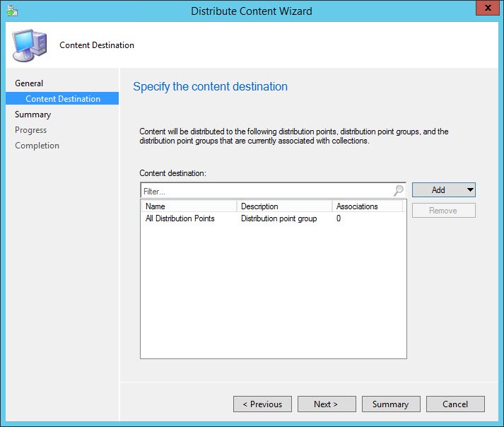The width and height of the screenshot is (504, 427).
Task: Select the Completion step in the sidebar
Action: click(37, 146)
